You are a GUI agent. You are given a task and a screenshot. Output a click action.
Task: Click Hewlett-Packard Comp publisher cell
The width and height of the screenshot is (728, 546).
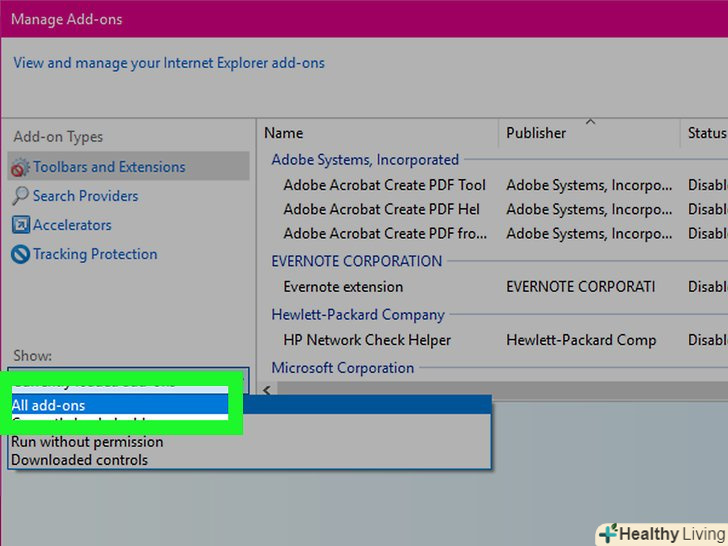[581, 340]
